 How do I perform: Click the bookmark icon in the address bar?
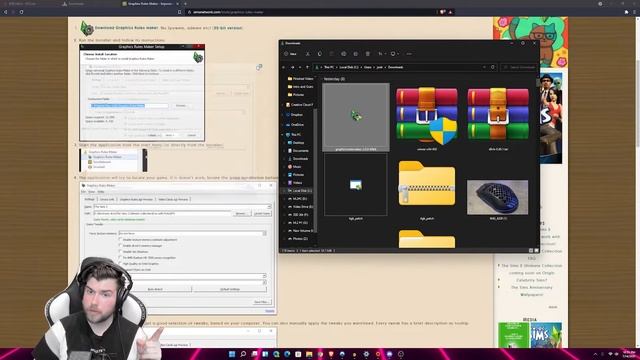179,12
